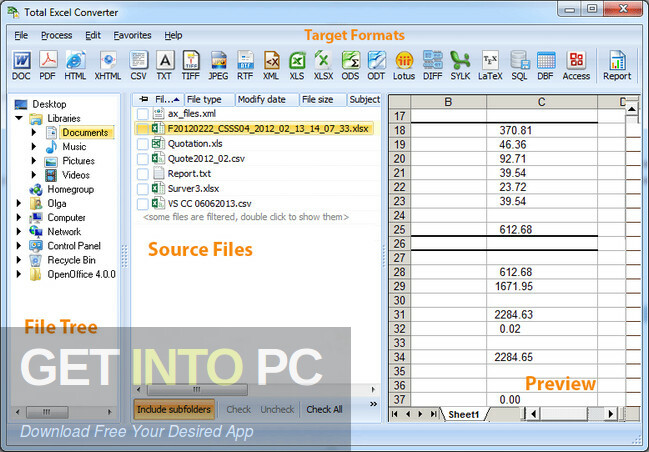Select XLS target format
649x452 pixels.
pyautogui.click(x=297, y=65)
